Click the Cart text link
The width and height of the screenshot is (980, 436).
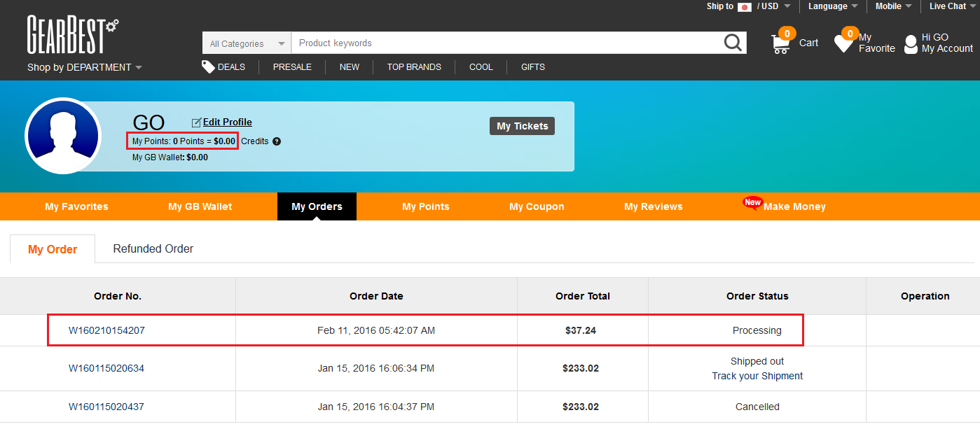click(808, 43)
